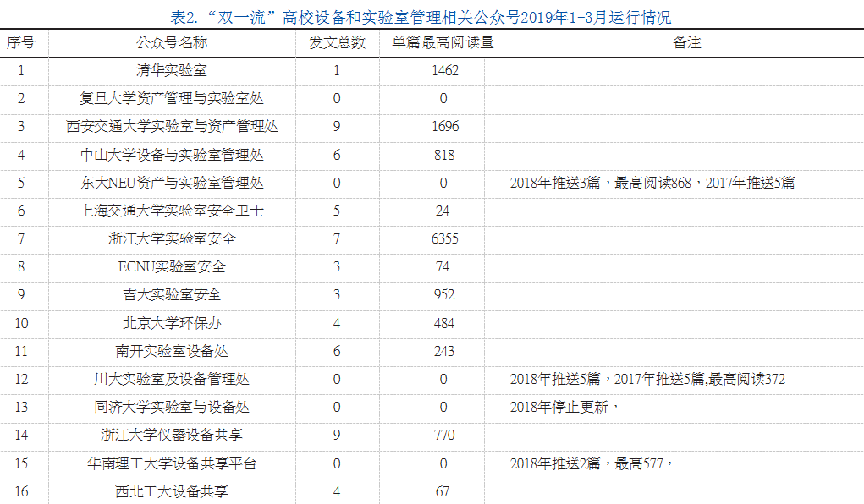
Task: Click serial number 14 beside 浙江大学仪器设备共享
Action: (21, 436)
